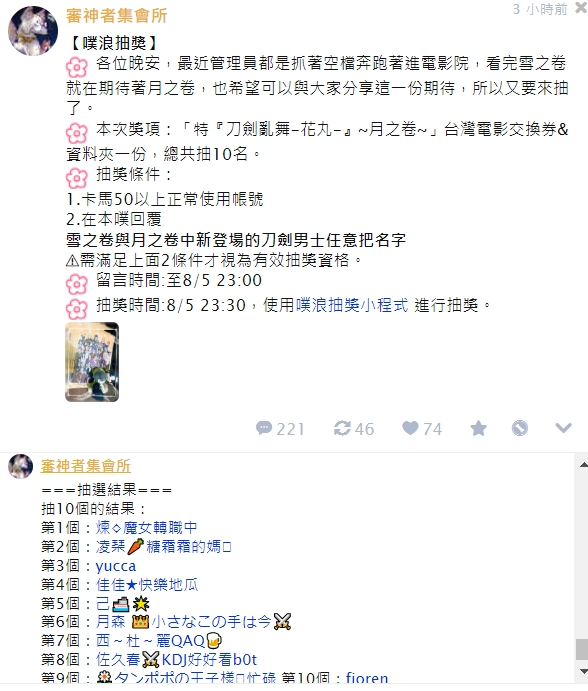Close the plurk with the top-right X
The image size is (588, 691).
(x=581, y=8)
